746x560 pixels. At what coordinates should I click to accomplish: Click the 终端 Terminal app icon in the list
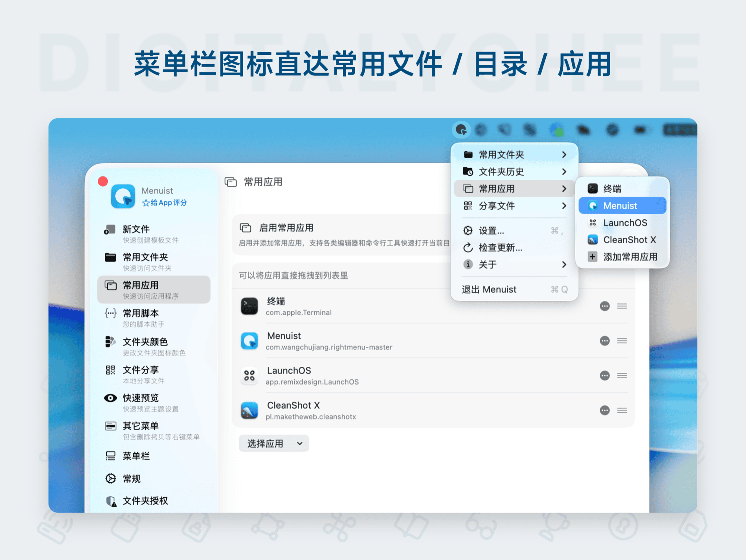[x=249, y=306]
